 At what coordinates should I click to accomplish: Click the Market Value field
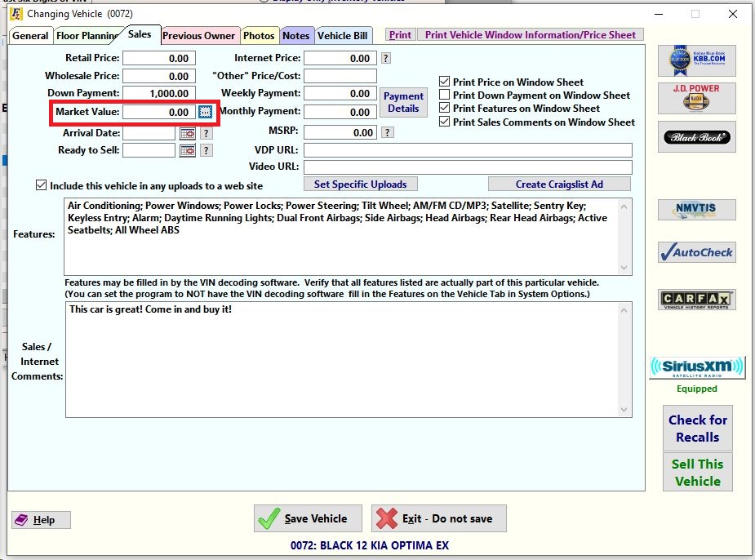[159, 112]
